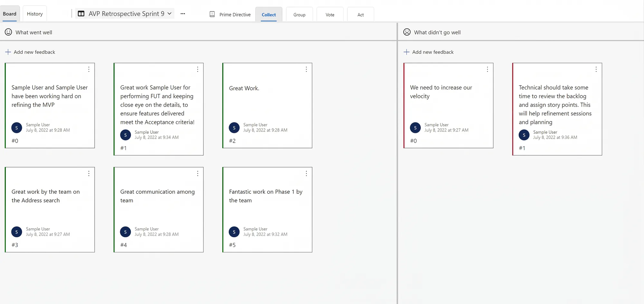The width and height of the screenshot is (644, 304).
Task: Click the Prime Directive book icon
Action: tap(212, 14)
